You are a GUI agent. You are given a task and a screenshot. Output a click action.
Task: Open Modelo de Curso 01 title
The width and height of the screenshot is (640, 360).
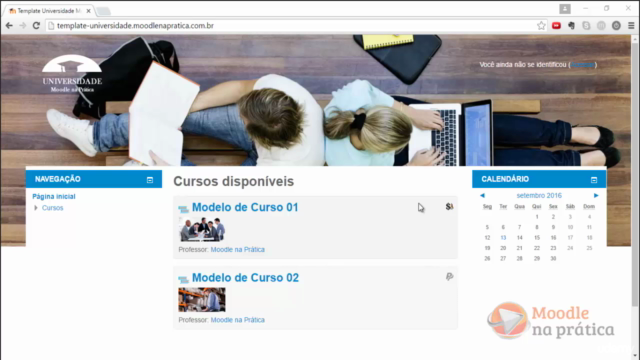(245, 207)
